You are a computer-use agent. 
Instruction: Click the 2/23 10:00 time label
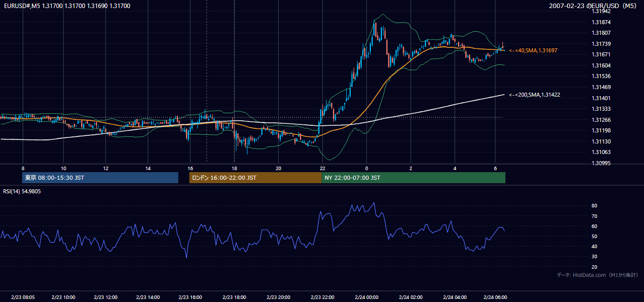[63, 297]
